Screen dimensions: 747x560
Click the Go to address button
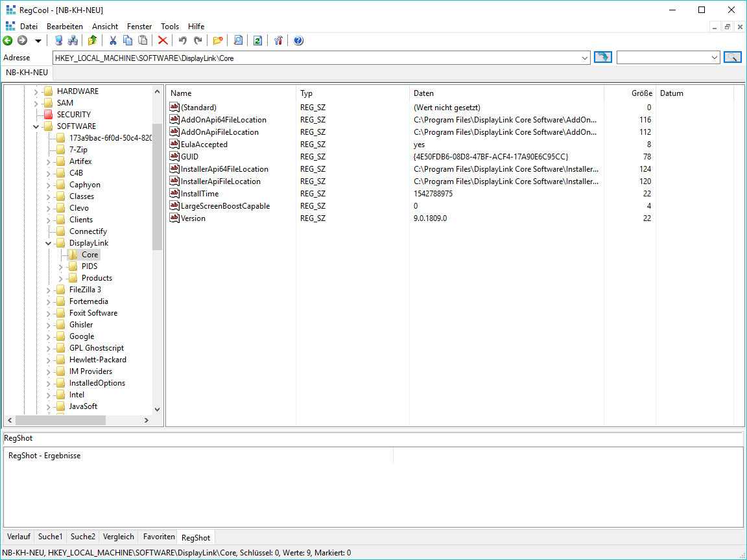coord(602,58)
